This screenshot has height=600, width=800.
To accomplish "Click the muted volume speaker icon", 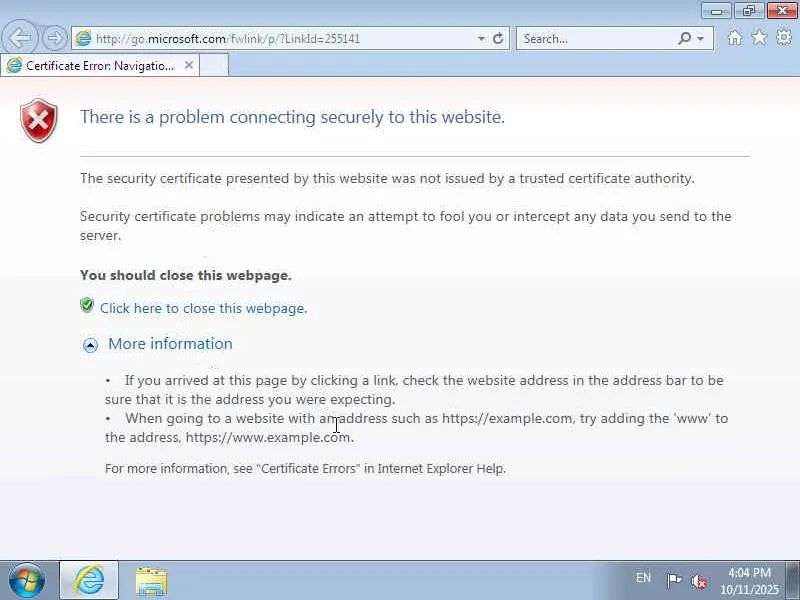I will tap(698, 581).
